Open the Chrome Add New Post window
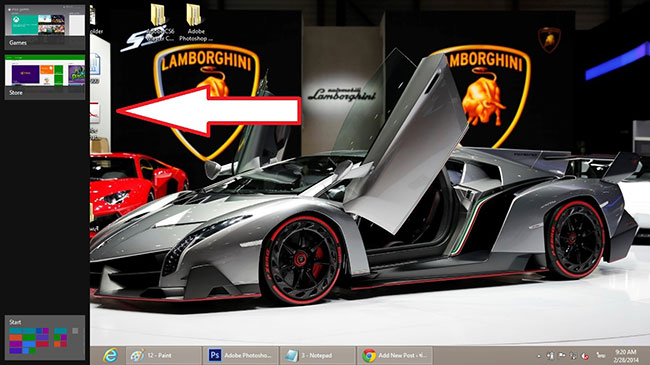Screen dimensions: 650x365 pos(395,355)
